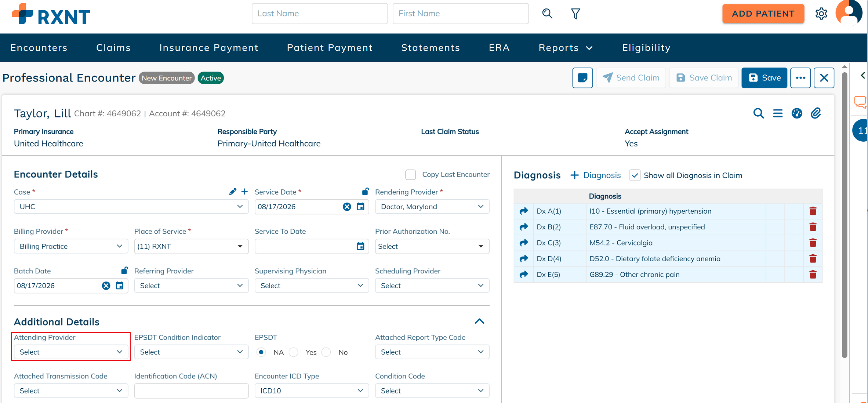Open the Reports menu
Viewport: 868px width, 403px height.
(x=565, y=48)
